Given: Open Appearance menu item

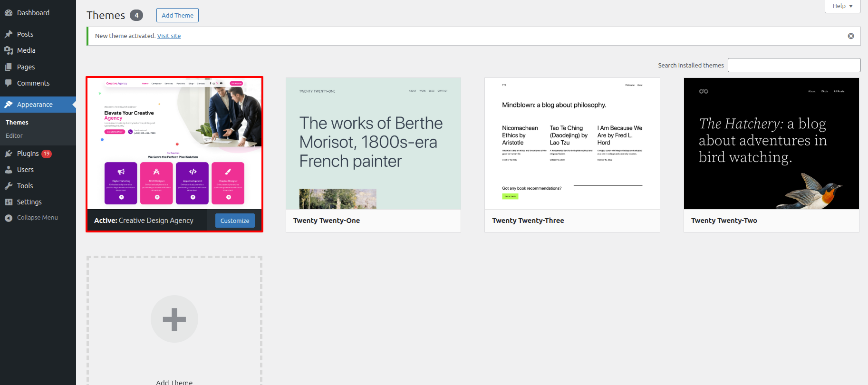Looking at the screenshot, I should (38, 105).
